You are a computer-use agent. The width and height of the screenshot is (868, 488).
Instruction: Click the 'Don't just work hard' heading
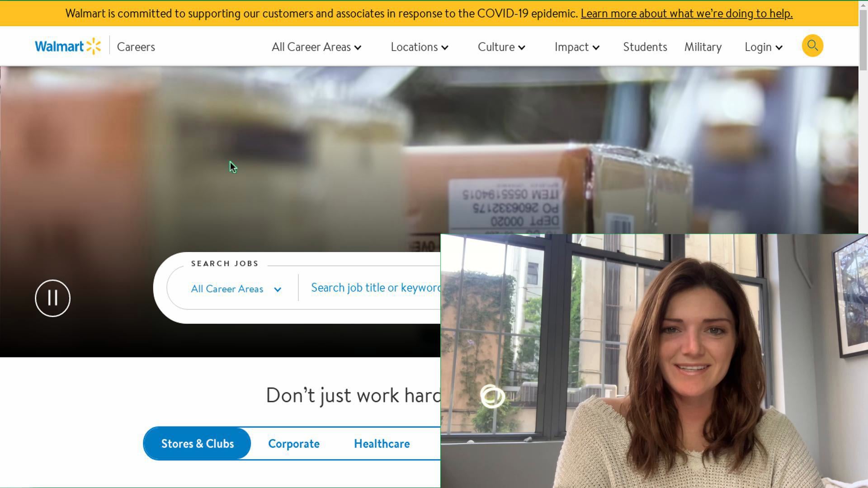tap(353, 395)
